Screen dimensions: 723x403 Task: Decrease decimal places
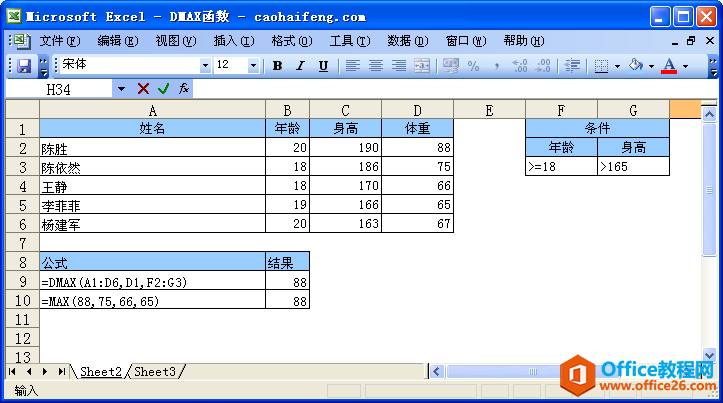[543, 66]
